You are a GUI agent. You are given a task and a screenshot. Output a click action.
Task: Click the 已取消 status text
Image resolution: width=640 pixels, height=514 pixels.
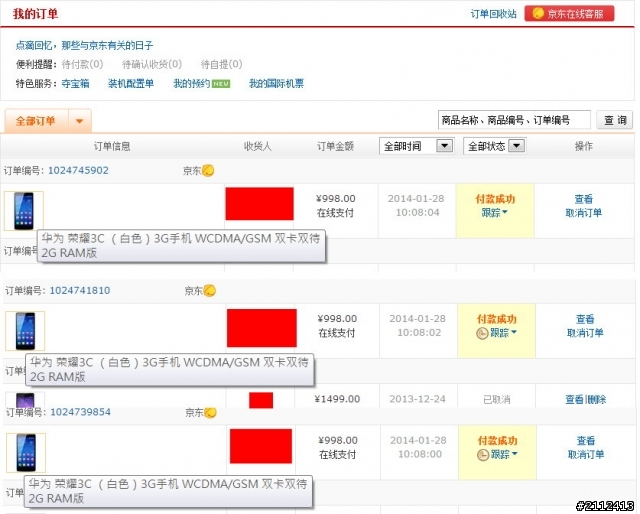[496, 399]
